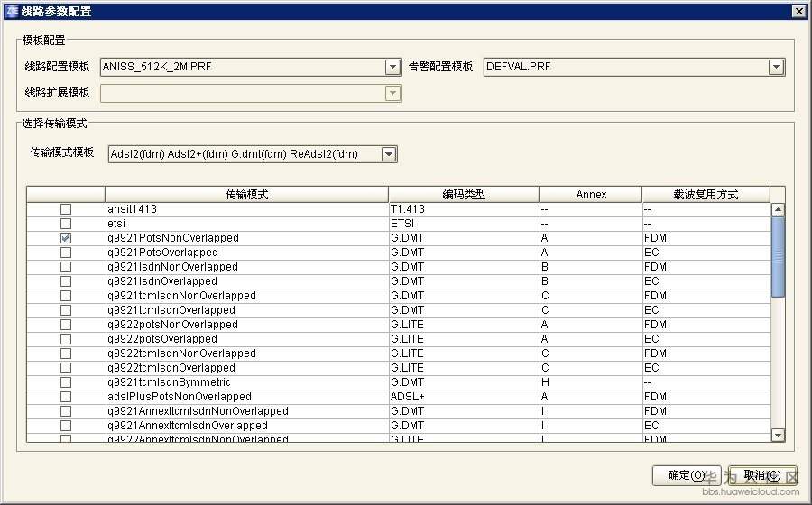Image resolution: width=812 pixels, height=505 pixels.
Task: Select the q9921IsdnNonOverlapped row name
Action: pyautogui.click(x=172, y=267)
